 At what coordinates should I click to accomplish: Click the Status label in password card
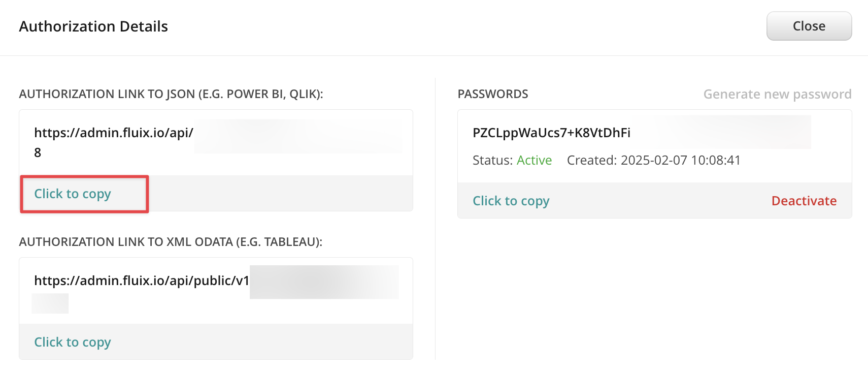(x=492, y=160)
